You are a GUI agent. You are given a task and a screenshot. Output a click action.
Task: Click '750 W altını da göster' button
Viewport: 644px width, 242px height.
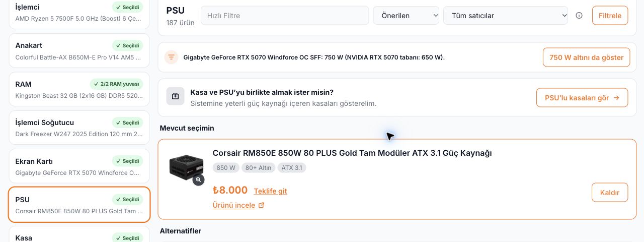[586, 57]
